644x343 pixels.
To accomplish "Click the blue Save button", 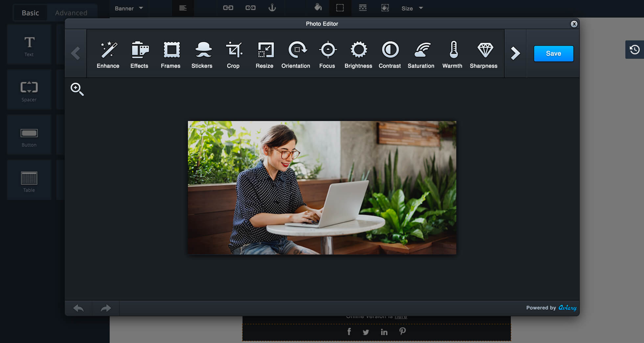I will coord(554,53).
